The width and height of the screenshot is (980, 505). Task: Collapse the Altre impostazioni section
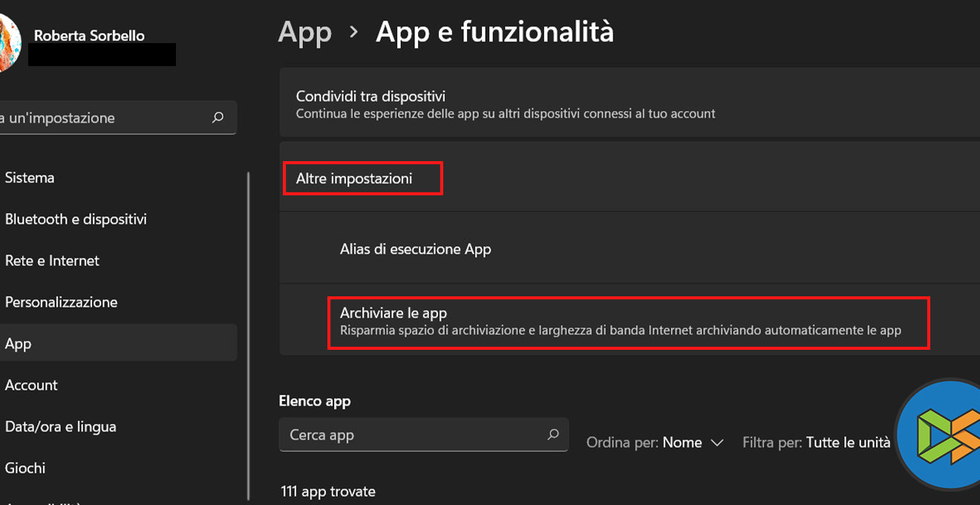[354, 178]
